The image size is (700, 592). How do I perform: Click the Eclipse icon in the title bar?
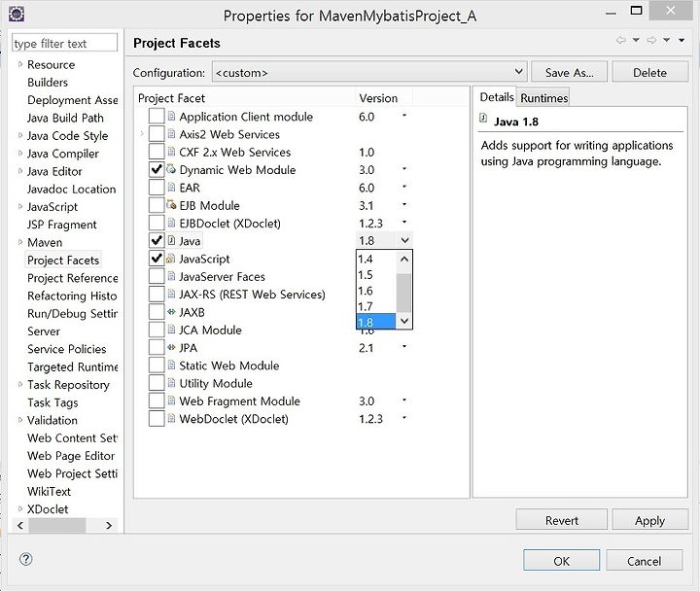(17, 15)
